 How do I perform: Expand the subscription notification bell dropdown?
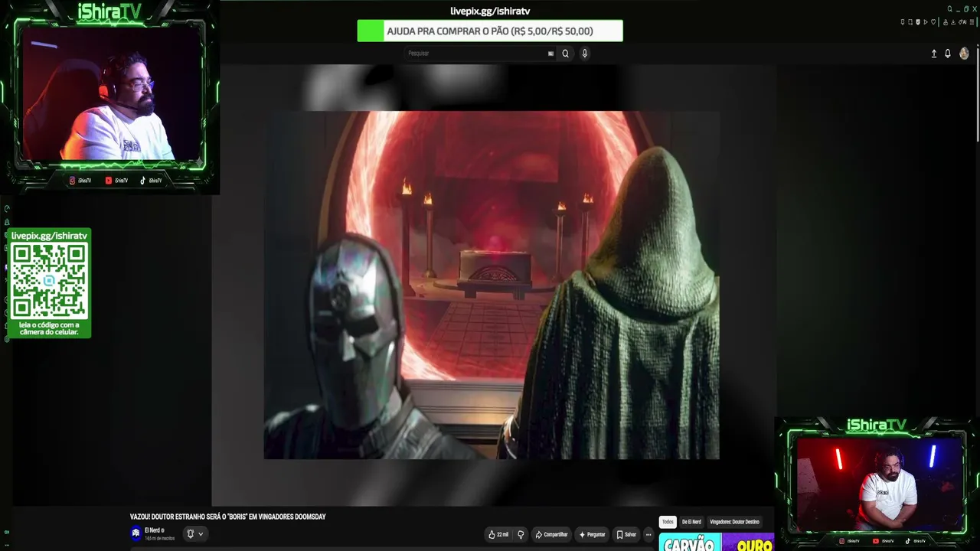pyautogui.click(x=195, y=533)
